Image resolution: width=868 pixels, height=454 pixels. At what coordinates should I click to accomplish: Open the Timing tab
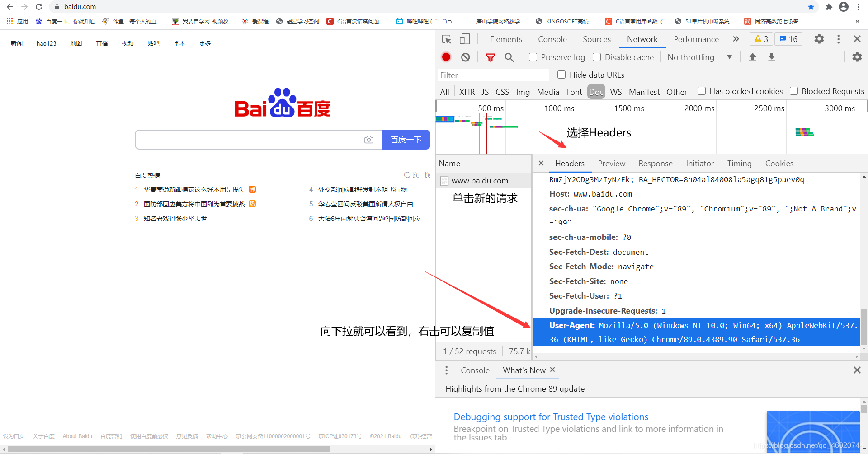(739, 164)
